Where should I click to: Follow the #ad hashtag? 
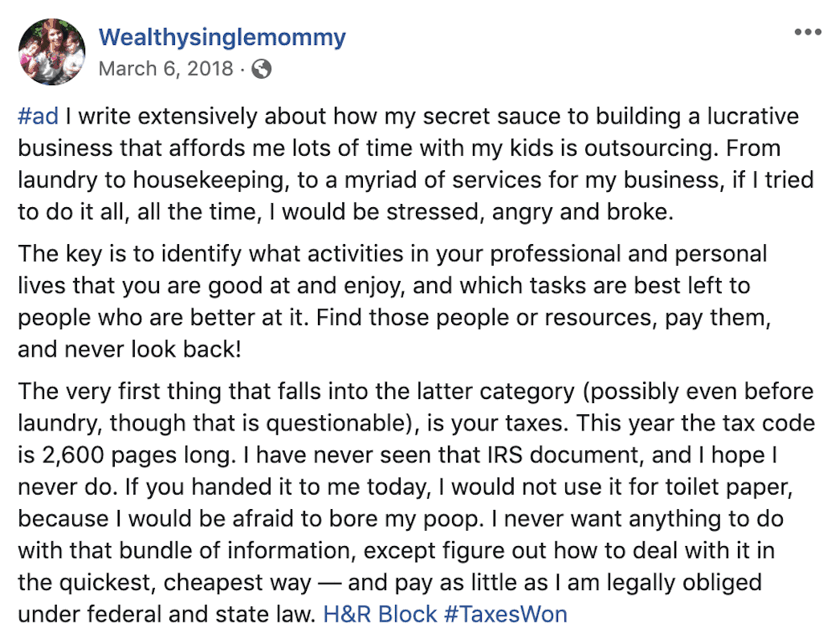(38, 116)
